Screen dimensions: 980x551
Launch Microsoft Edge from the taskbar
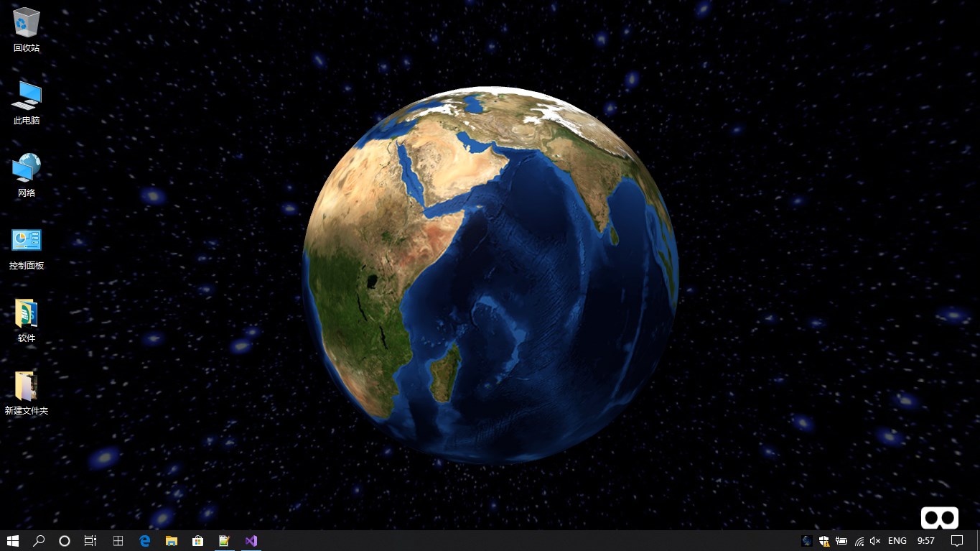click(144, 541)
